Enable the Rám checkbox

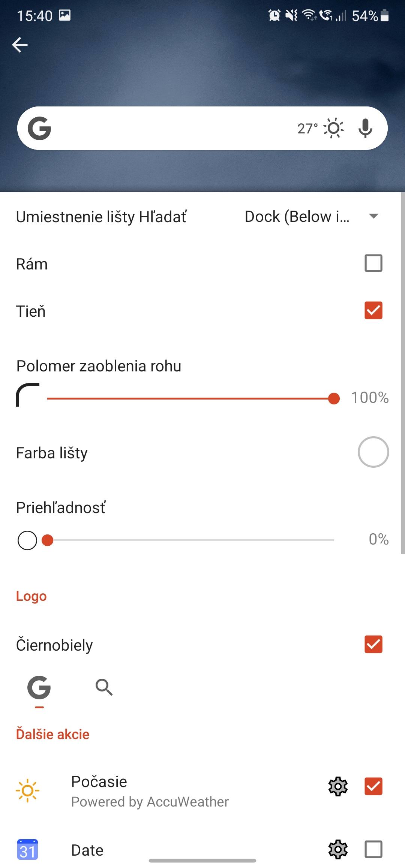pyautogui.click(x=373, y=263)
